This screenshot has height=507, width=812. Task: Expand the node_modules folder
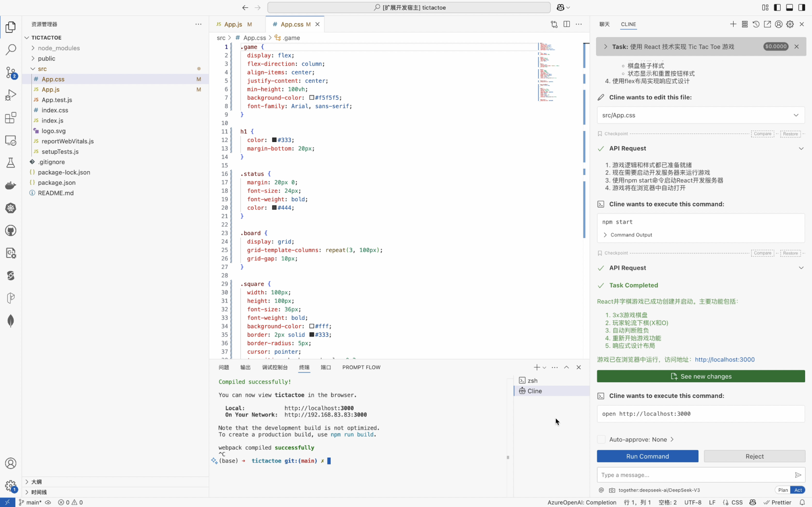pos(58,48)
